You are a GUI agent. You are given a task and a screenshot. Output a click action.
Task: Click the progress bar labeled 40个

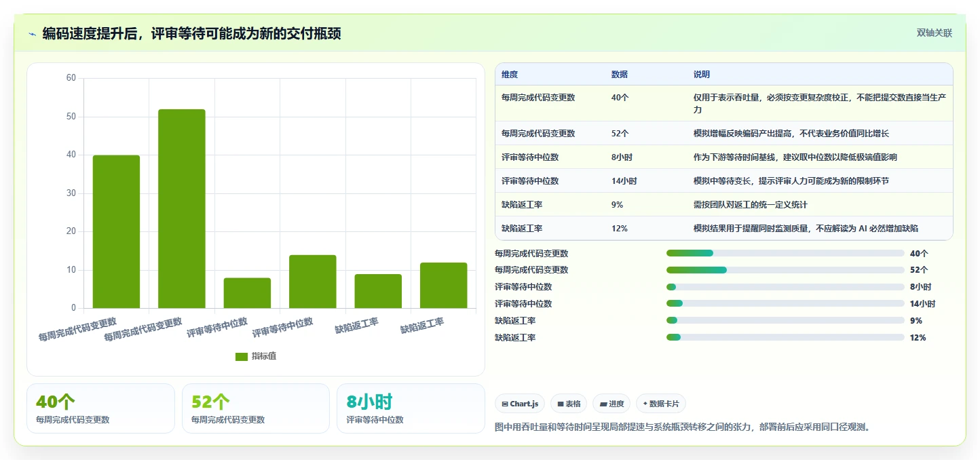(785, 253)
